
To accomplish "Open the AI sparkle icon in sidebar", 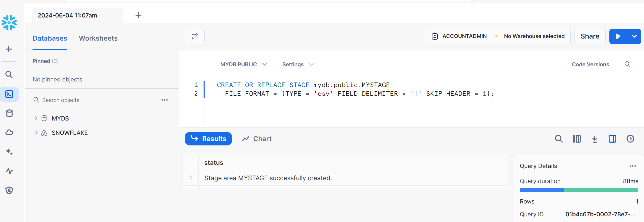I will tap(9, 152).
